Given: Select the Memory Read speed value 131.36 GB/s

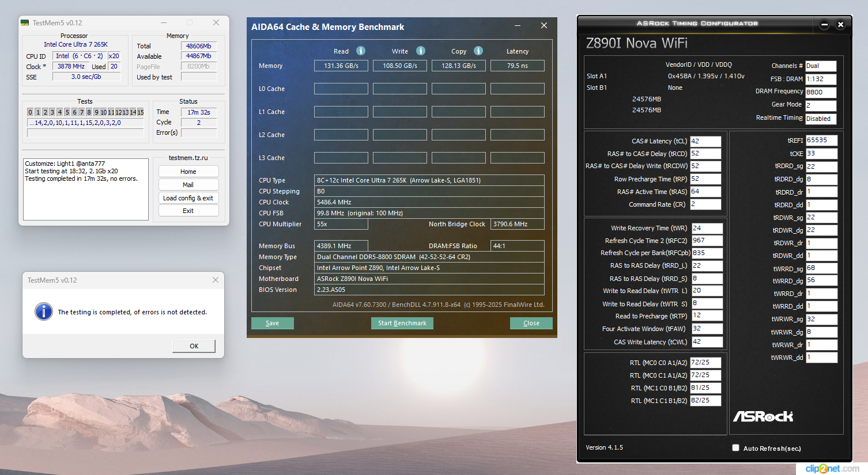Looking at the screenshot, I should coord(341,66).
